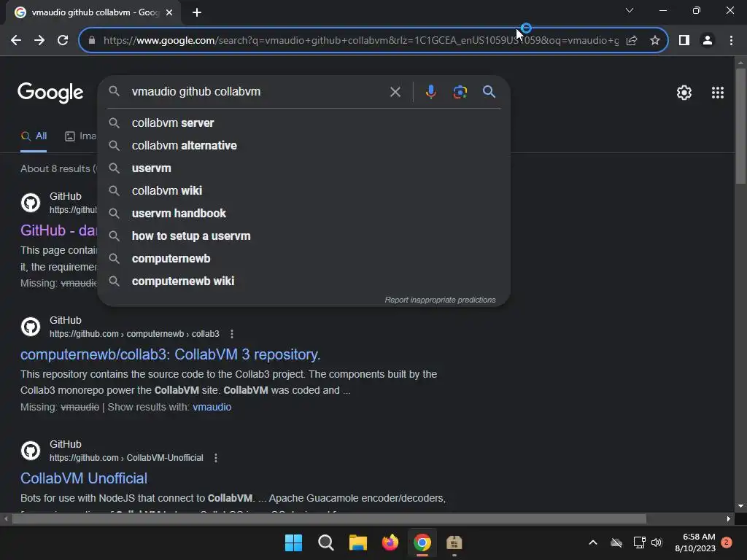Click the vertical scrollbar thumb

[x=741, y=125]
